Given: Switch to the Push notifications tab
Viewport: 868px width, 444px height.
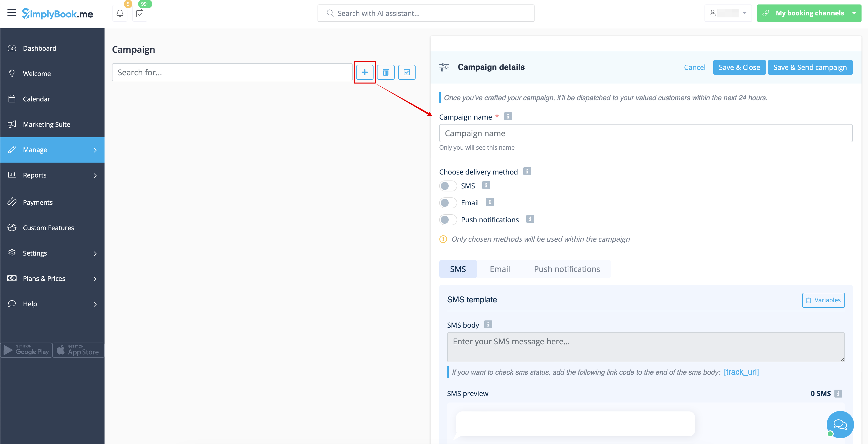Looking at the screenshot, I should pos(567,269).
